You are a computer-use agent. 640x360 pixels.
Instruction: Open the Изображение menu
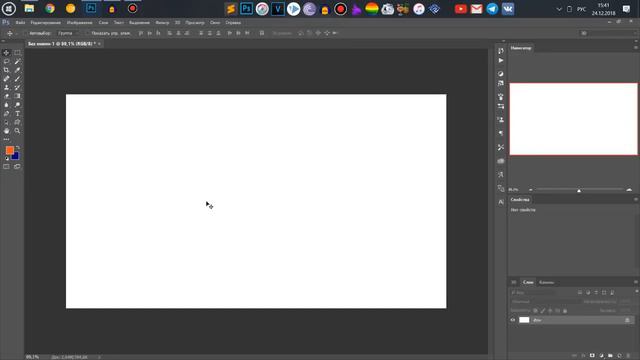tap(79, 22)
